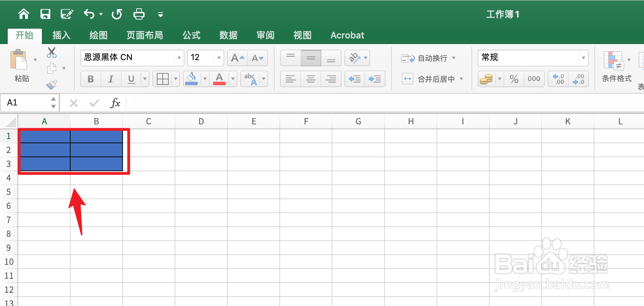This screenshot has width=644, height=306.
Task: Align text to middle of cell
Action: (311, 58)
